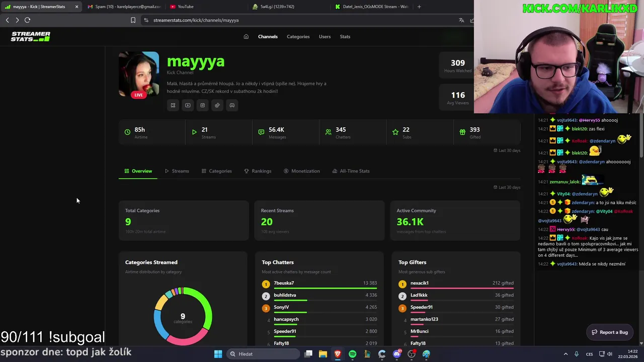Screen dimensions: 644x362
Task: Click the red LIVE badge on avatar
Action: [x=138, y=95]
